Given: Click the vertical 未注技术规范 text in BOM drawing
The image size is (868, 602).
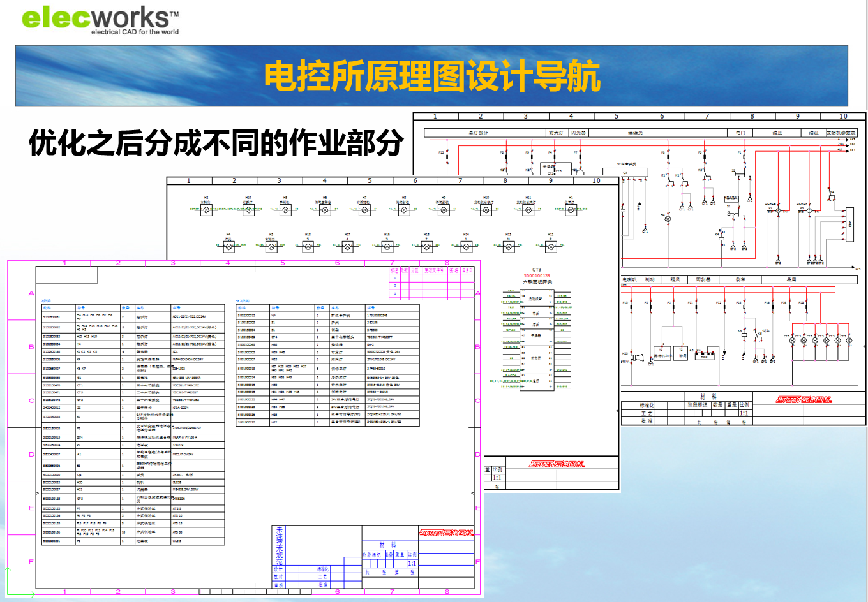Looking at the screenshot, I should 280,546.
